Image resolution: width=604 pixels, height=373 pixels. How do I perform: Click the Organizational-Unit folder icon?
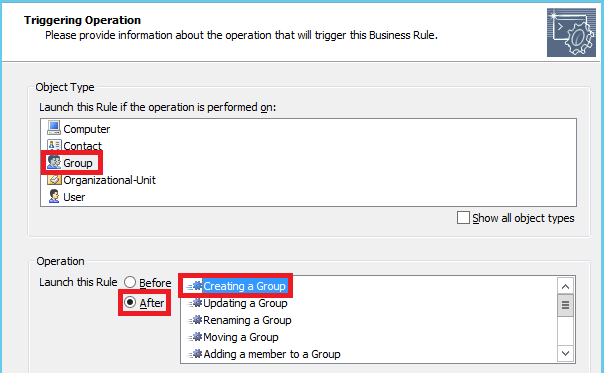pyautogui.click(x=54, y=180)
